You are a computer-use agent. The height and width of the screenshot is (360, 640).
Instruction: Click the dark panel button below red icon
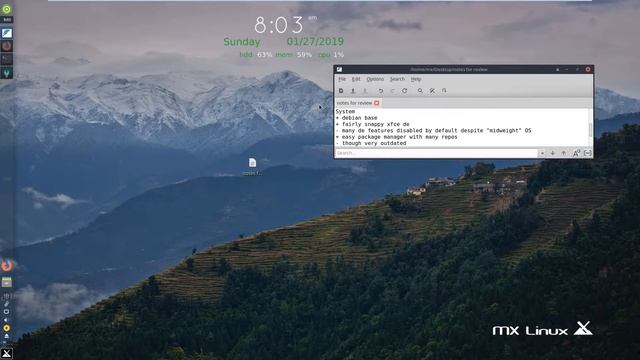7,59
